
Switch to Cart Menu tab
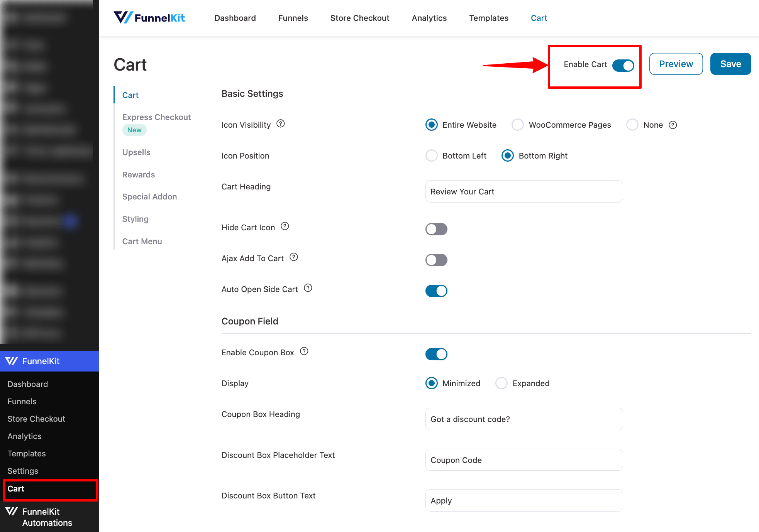click(142, 242)
